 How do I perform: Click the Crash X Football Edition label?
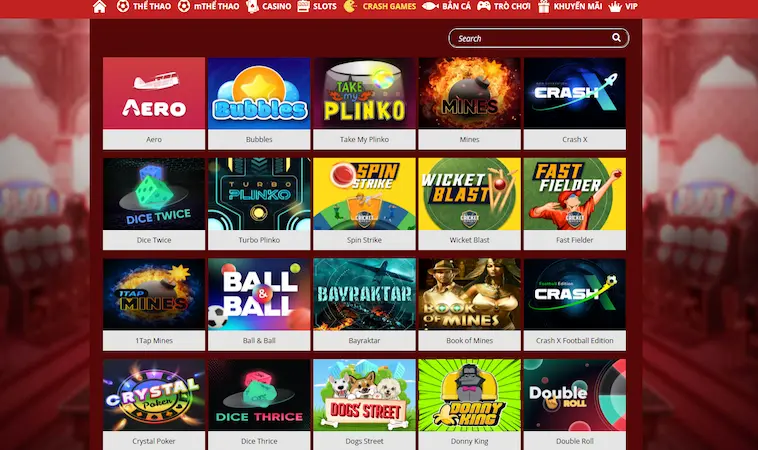click(574, 340)
